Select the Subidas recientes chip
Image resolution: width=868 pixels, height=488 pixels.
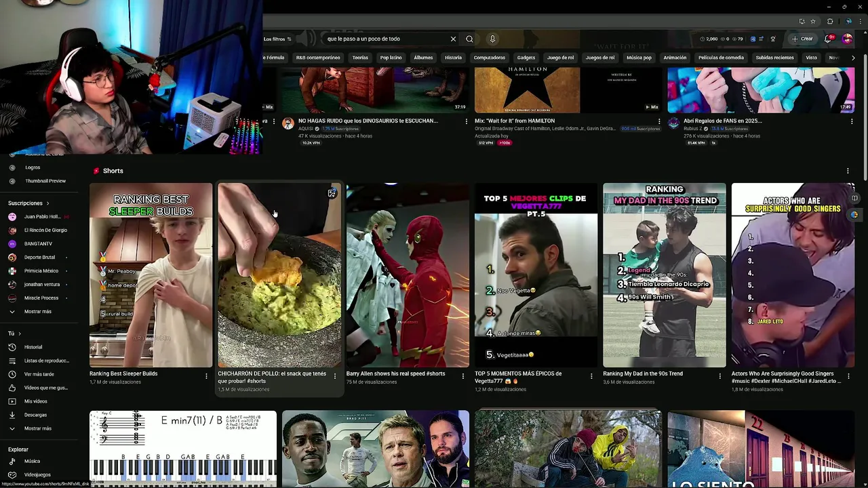coord(774,58)
